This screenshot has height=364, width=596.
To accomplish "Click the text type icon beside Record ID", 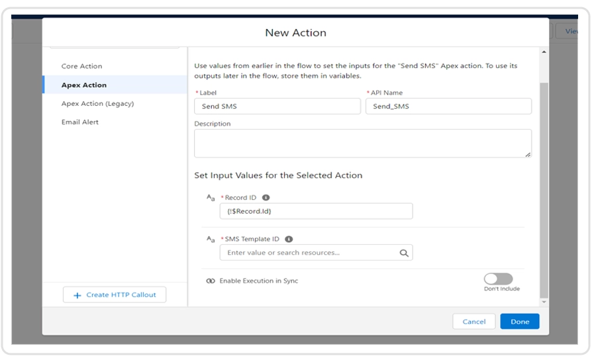I will [211, 198].
